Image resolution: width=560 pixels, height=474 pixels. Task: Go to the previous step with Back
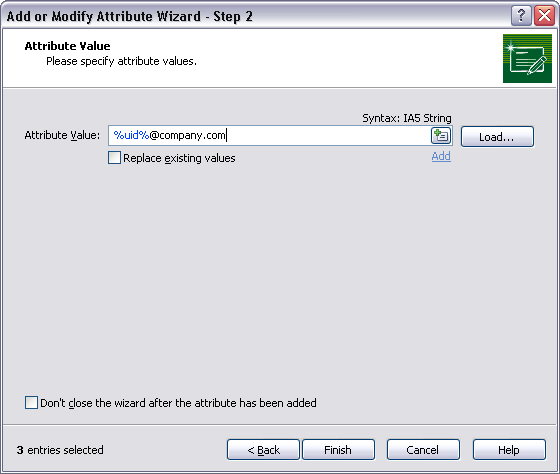[263, 449]
